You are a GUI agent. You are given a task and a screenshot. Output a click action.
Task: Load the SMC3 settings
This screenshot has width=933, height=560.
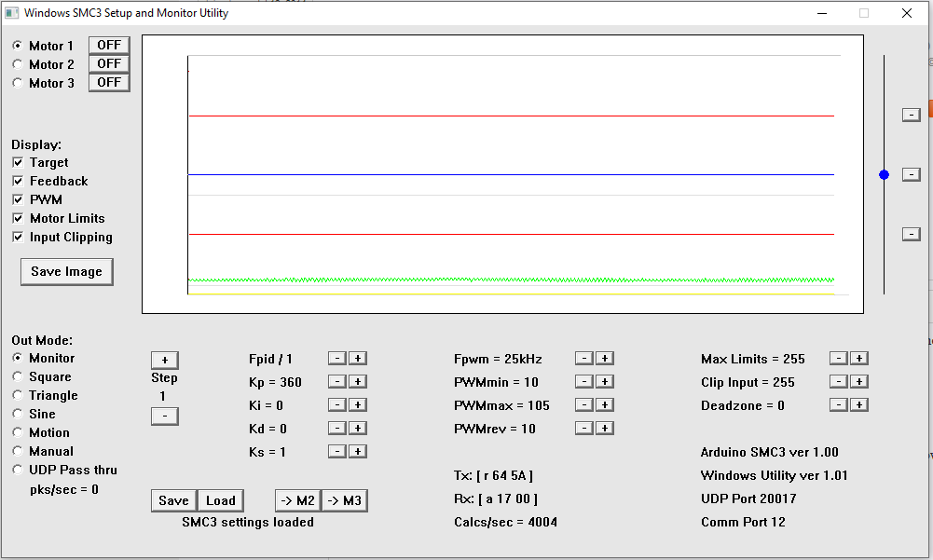[220, 500]
